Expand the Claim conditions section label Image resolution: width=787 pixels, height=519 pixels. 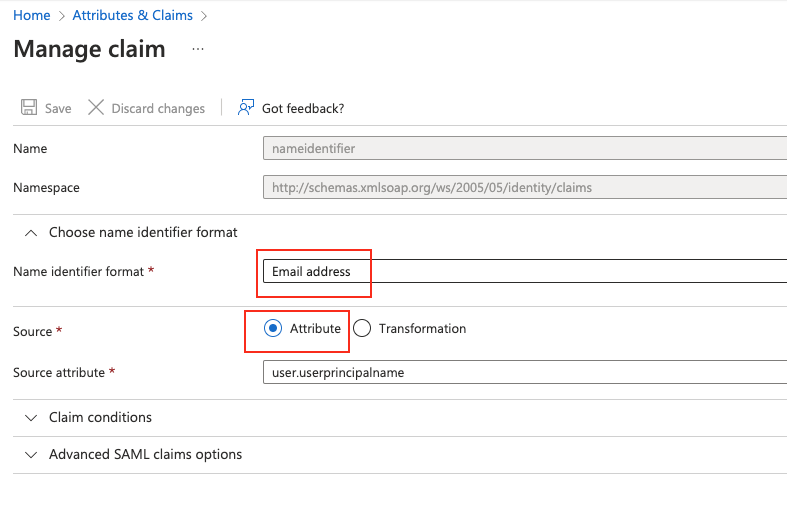point(100,417)
